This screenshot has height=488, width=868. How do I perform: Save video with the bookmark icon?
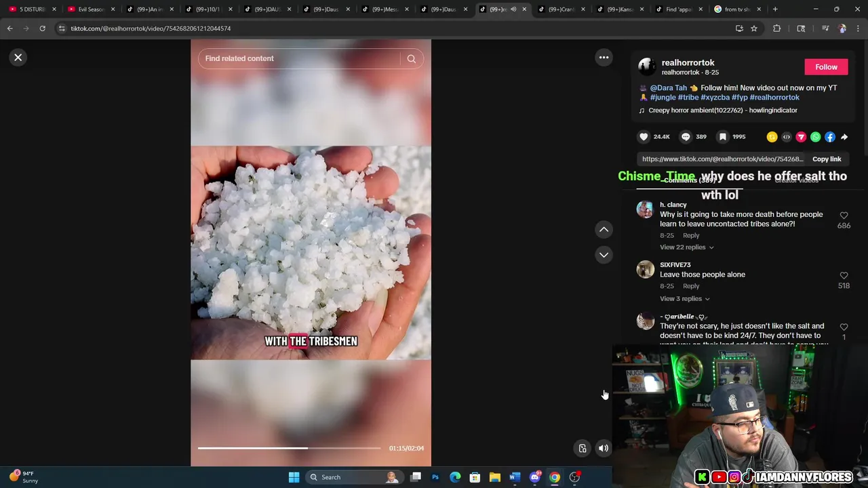(723, 137)
